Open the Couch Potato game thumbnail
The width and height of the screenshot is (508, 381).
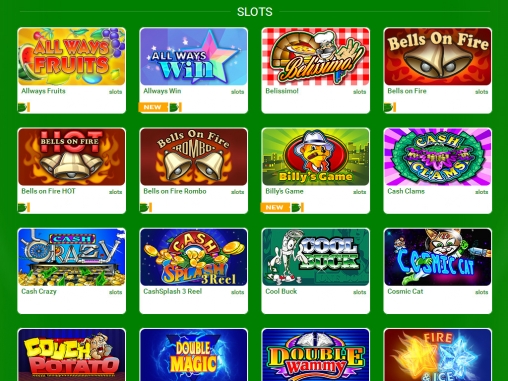pyautogui.click(x=72, y=355)
